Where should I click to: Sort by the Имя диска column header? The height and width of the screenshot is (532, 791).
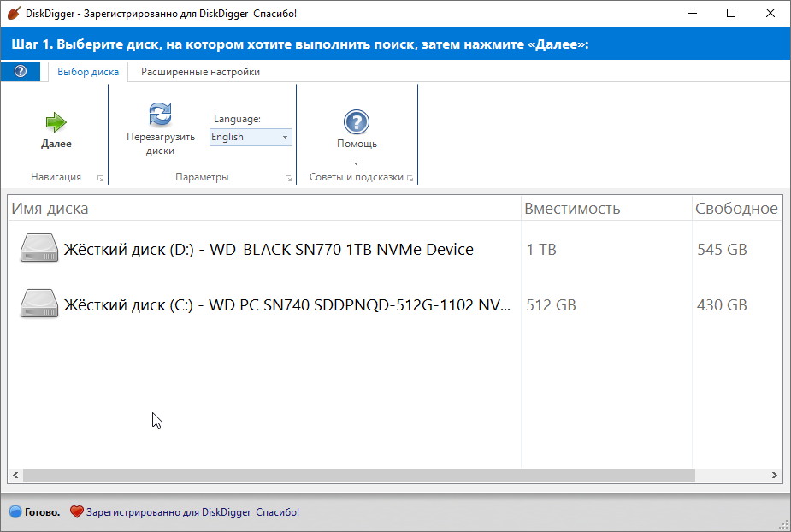point(265,209)
